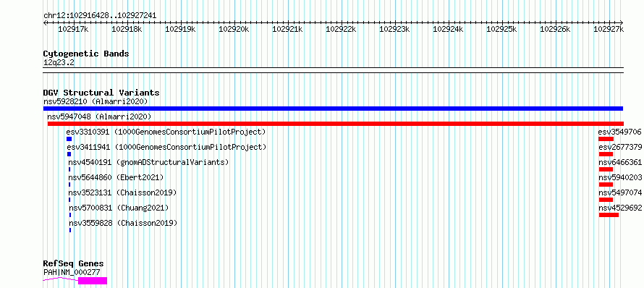Viewport: 644px width, 288px height.
Task: Select esv3310391 1000Genomes variant label
Action: [166, 132]
